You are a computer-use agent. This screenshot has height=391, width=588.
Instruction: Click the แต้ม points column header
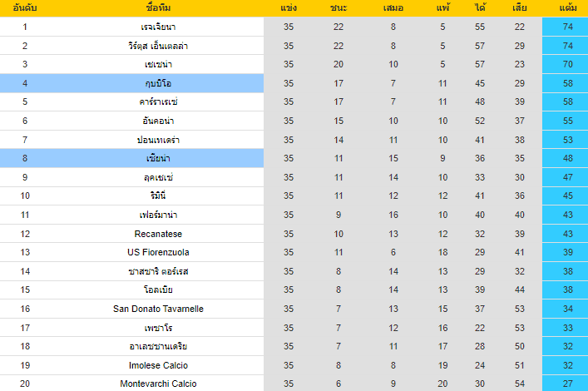[x=569, y=8]
